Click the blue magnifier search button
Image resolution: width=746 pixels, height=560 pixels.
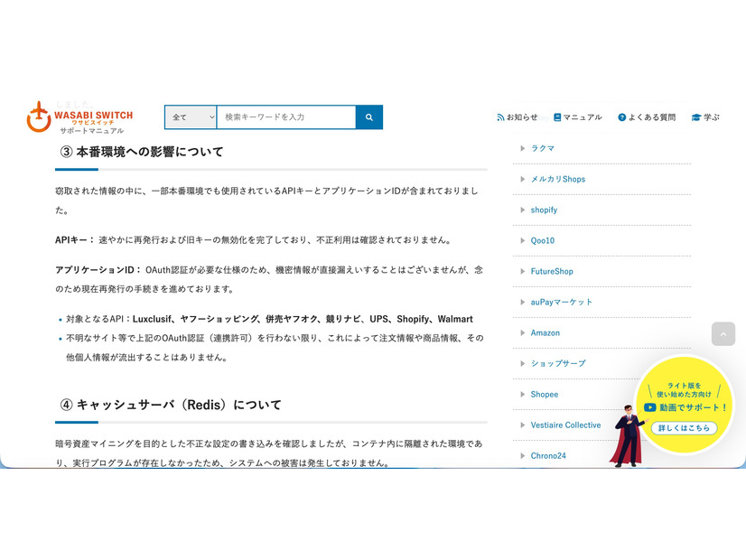point(369,117)
